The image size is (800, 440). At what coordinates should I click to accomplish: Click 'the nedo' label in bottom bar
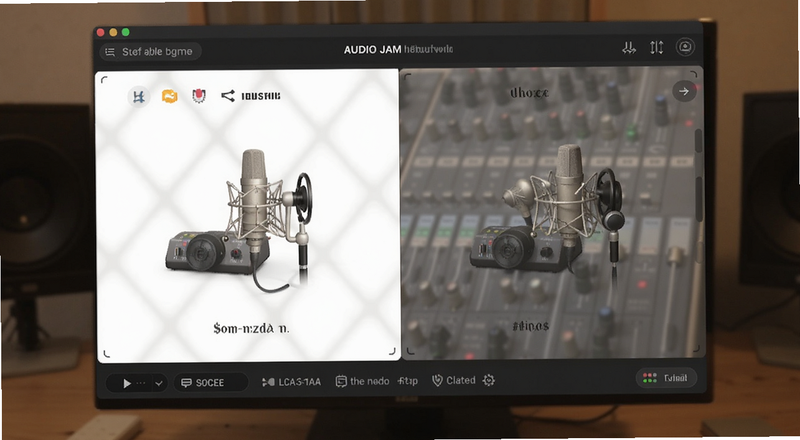pos(369,381)
